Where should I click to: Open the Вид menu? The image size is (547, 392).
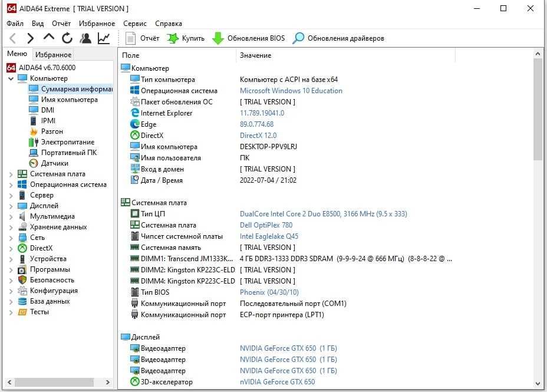38,24
